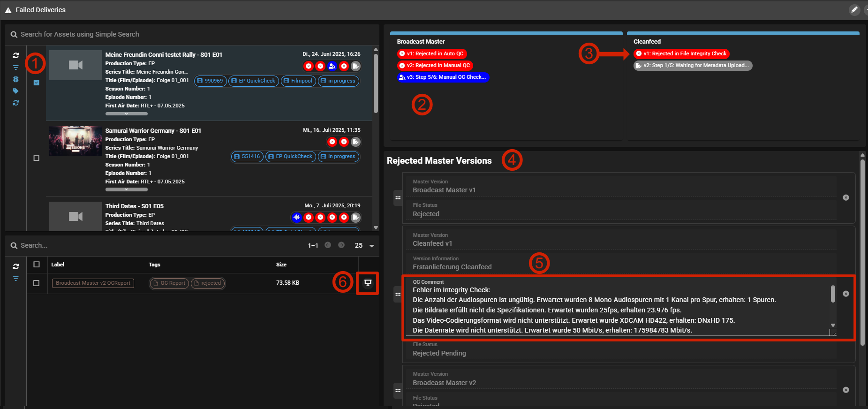Select Broadcast Master v3 Manual QC Check step
The image size is (868, 409).
443,77
